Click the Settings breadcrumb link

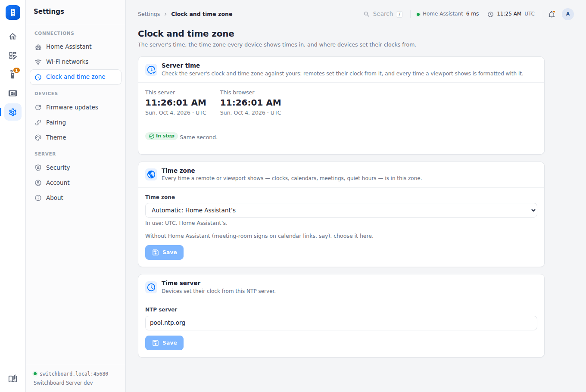[149, 14]
